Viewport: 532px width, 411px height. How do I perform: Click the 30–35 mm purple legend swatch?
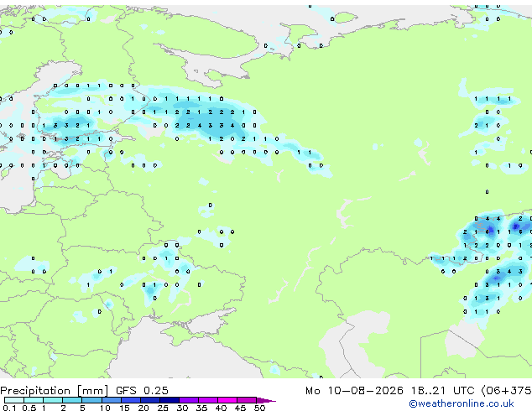tap(188, 400)
